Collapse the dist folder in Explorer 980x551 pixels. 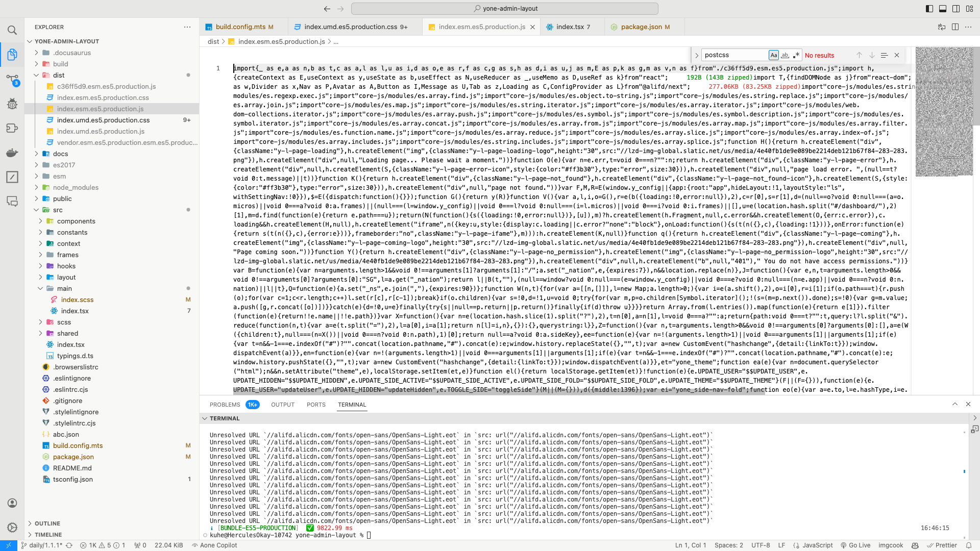click(x=59, y=75)
